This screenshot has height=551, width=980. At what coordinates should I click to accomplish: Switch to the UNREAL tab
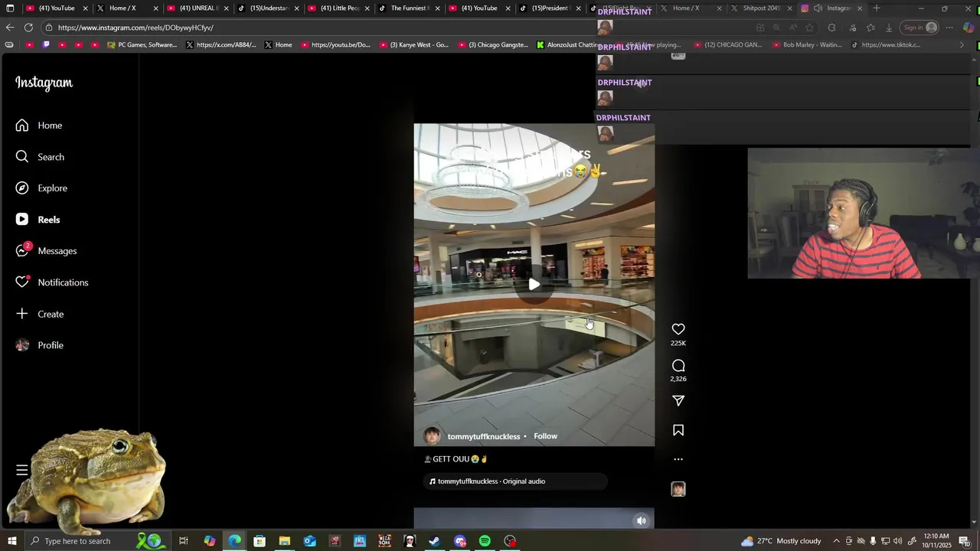coord(198,8)
